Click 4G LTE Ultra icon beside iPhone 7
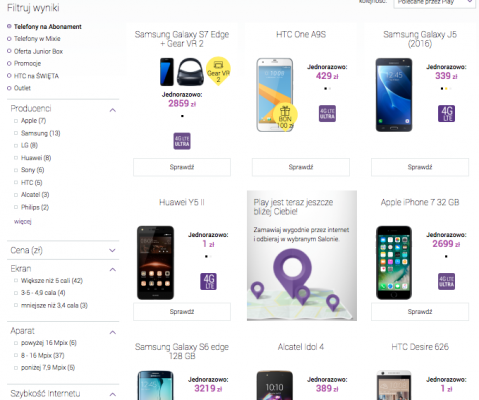Viewport: 479px width, 400px height. [446, 281]
